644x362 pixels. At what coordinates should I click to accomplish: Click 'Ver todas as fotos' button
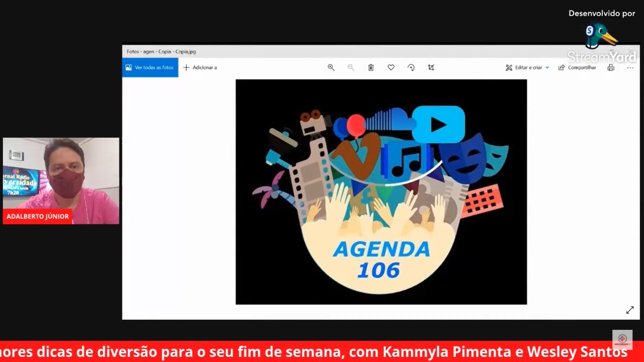coord(150,67)
